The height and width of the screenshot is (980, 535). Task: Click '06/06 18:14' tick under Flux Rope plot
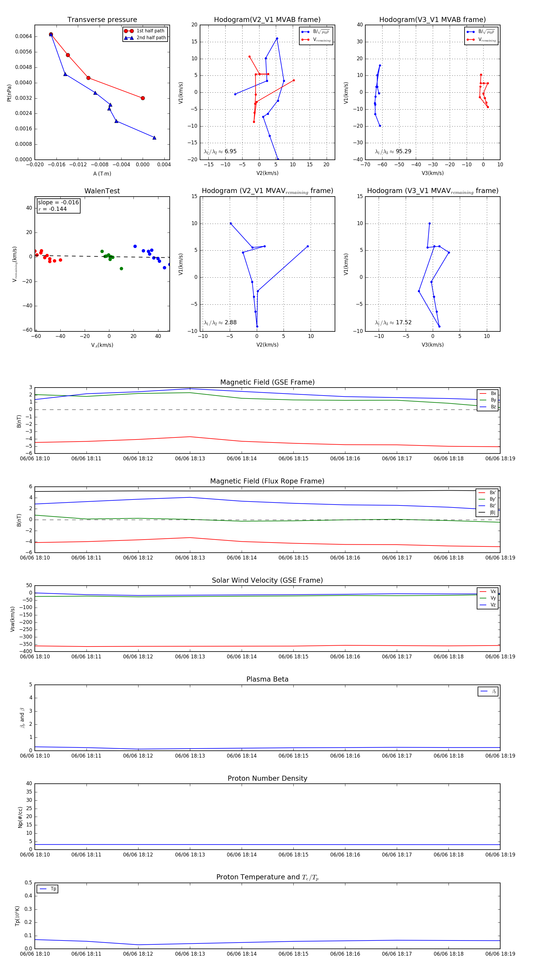coord(242,558)
